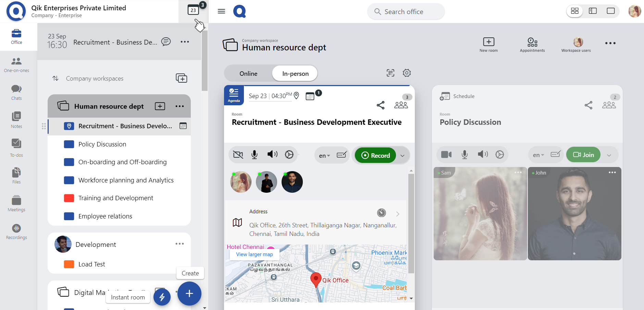This screenshot has width=644, height=310.
Task: Expand the Join options dropdown arrow
Action: coord(609,155)
